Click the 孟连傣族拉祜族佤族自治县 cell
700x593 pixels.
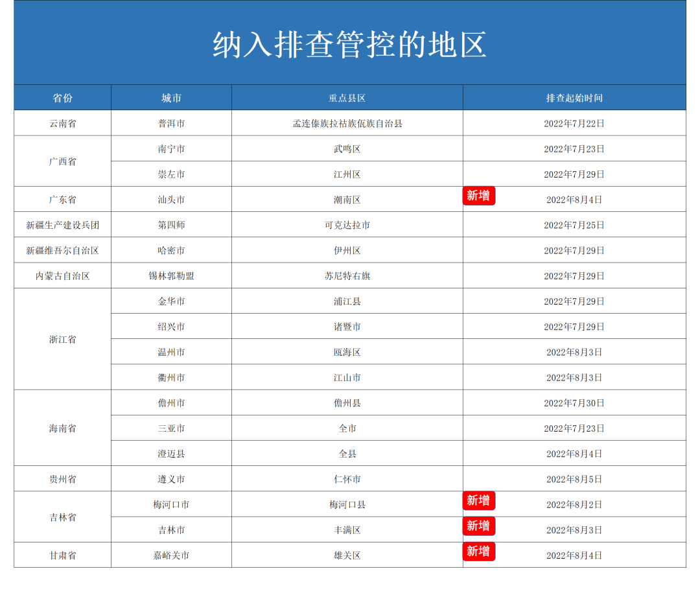tap(347, 123)
